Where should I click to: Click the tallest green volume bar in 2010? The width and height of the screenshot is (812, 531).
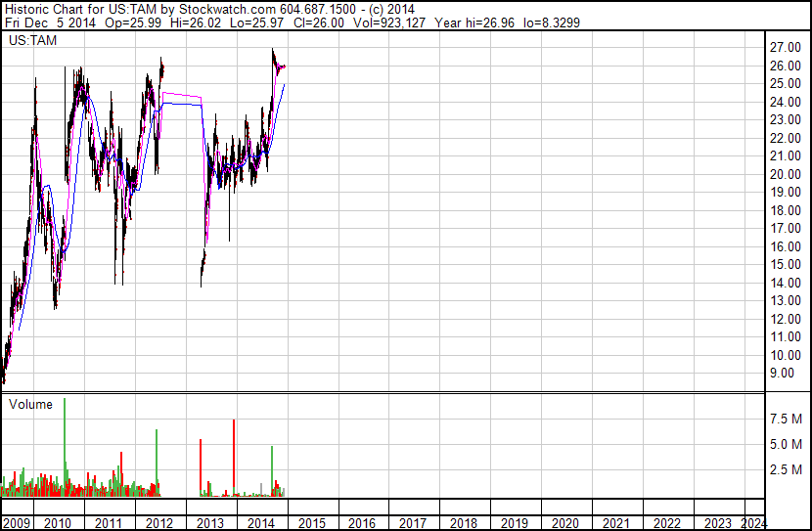pyautogui.click(x=65, y=447)
